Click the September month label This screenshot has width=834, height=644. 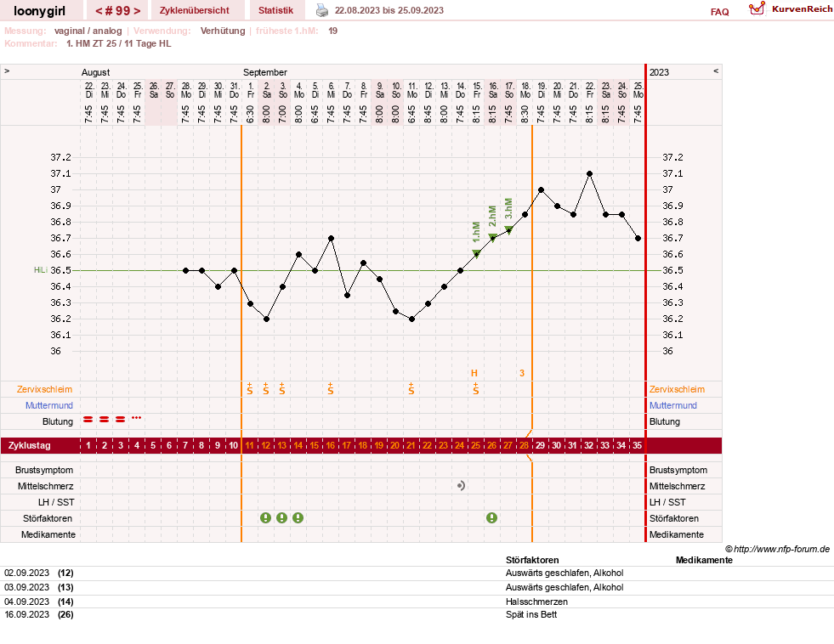tap(265, 72)
